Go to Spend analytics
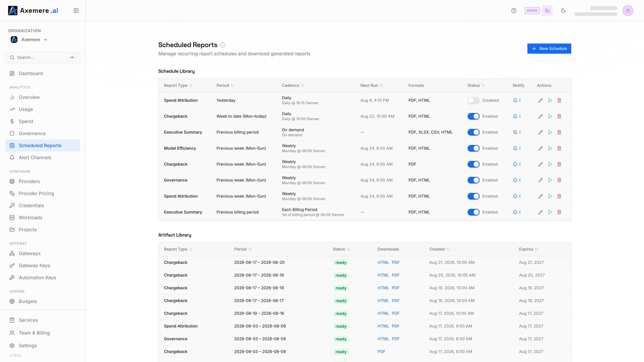 [43, 121]
